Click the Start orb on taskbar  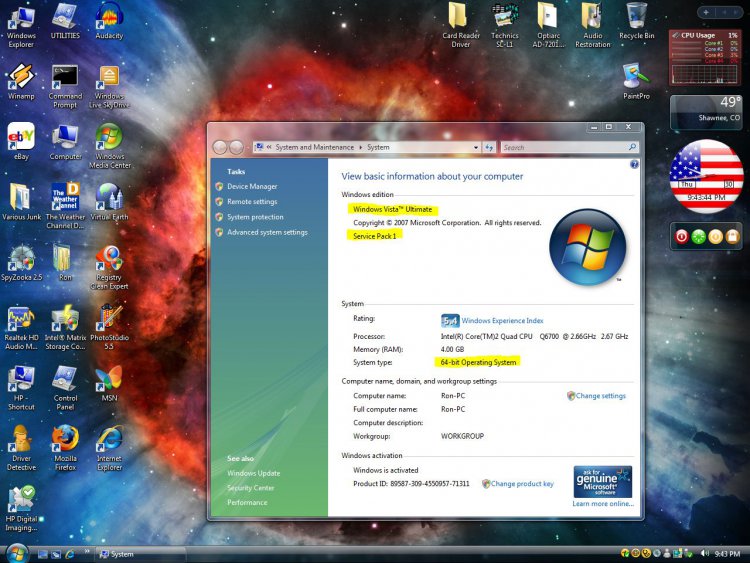pyautogui.click(x=17, y=554)
